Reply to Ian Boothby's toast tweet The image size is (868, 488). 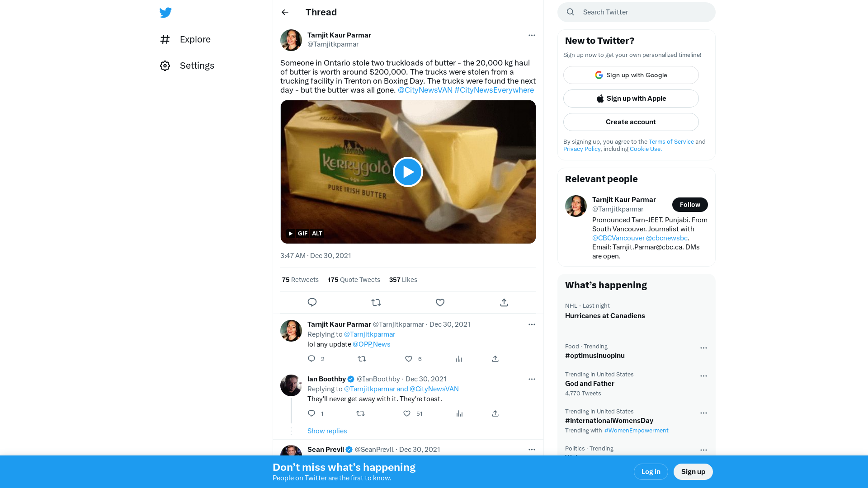tap(311, 413)
